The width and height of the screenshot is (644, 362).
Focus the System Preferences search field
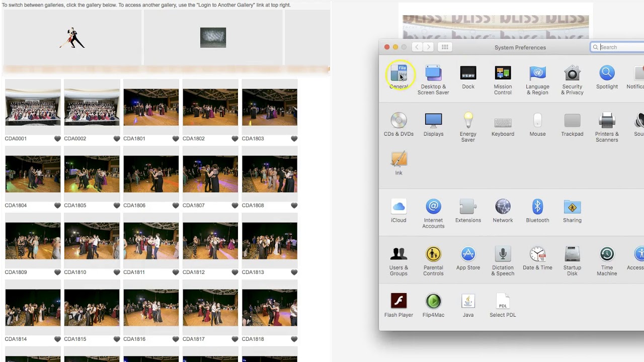point(618,47)
